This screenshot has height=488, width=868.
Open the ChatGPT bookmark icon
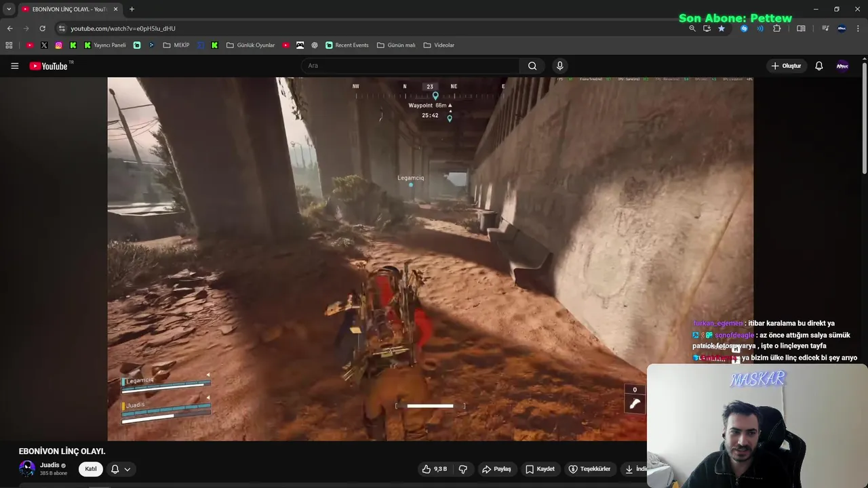(315, 45)
